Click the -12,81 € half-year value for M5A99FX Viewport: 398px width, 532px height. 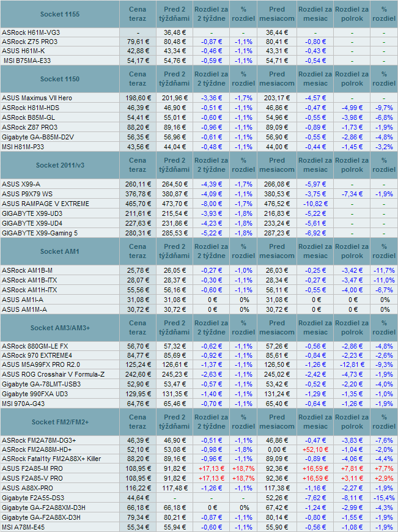point(352,365)
